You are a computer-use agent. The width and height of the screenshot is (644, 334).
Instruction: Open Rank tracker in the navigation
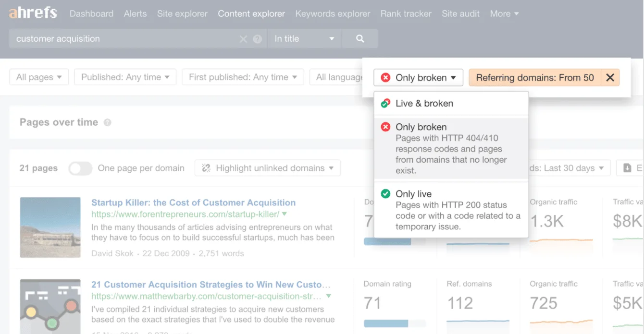coord(406,14)
